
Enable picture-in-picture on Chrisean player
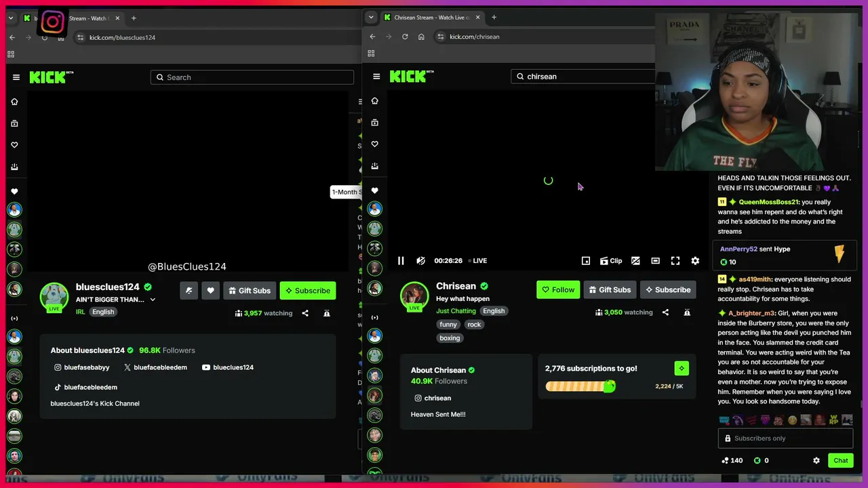pos(586,261)
